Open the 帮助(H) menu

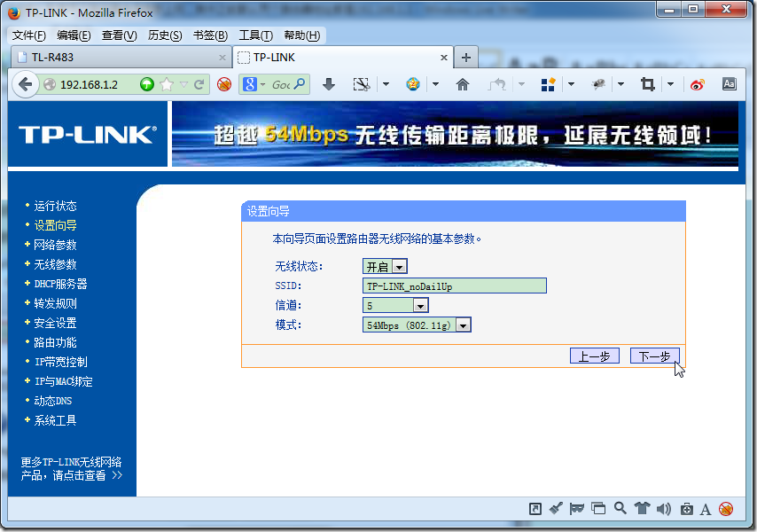click(x=301, y=35)
